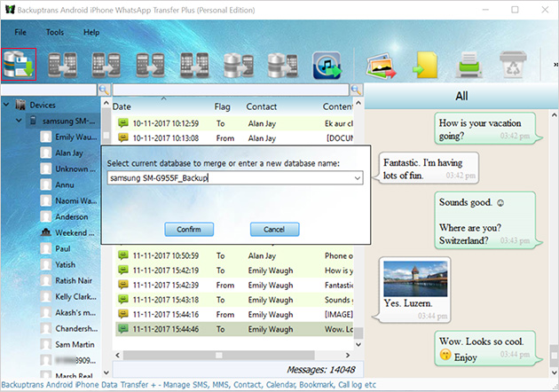
Task: Click the messages search input field
Action: (231, 90)
